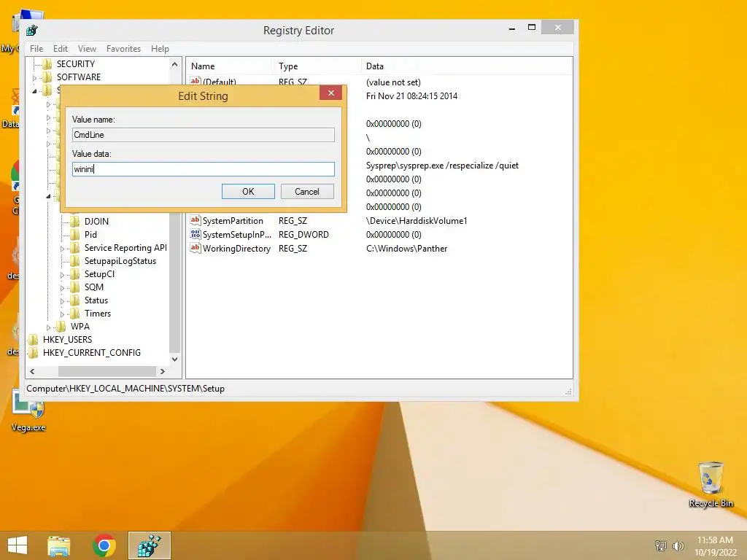Click the Status folder icon
The image size is (747, 560).
tap(75, 300)
